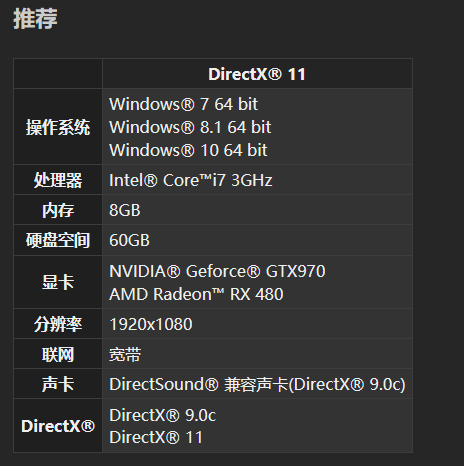
Task: Select the DirectX® 11 column header
Action: coord(257,74)
